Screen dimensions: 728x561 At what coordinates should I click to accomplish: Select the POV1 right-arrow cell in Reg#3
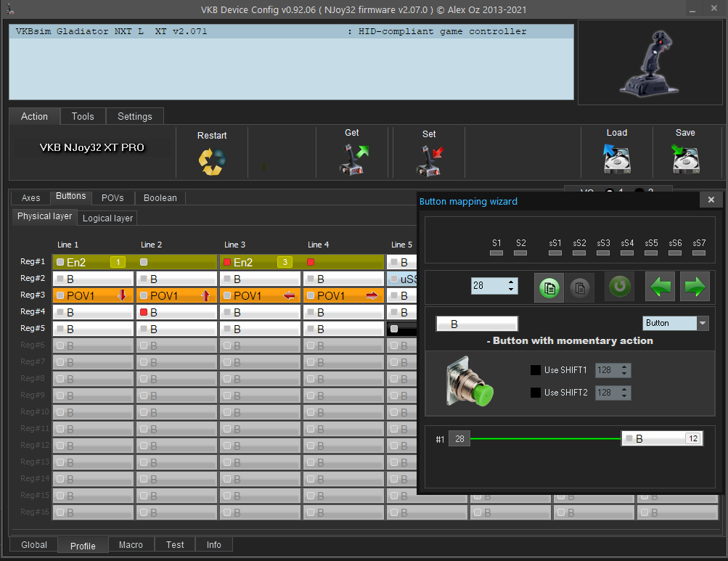(343, 295)
